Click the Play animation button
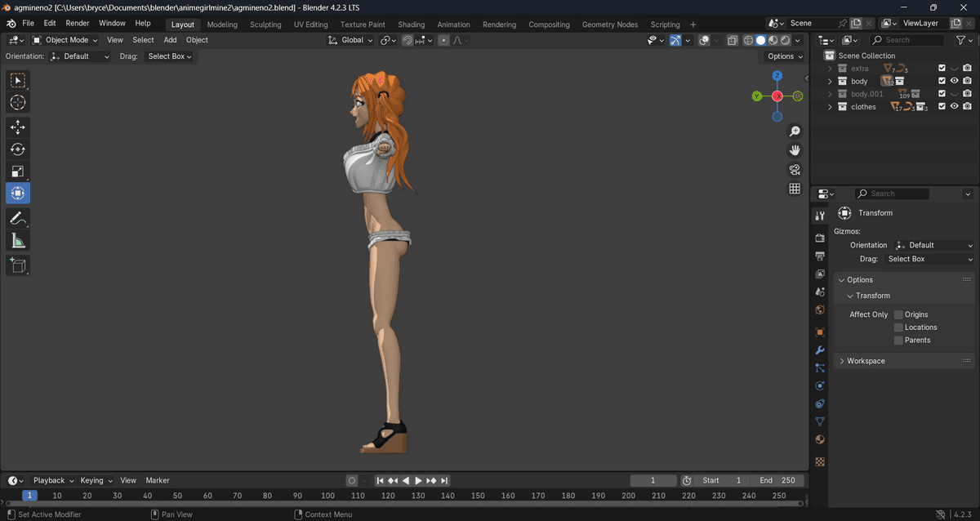 pyautogui.click(x=418, y=481)
